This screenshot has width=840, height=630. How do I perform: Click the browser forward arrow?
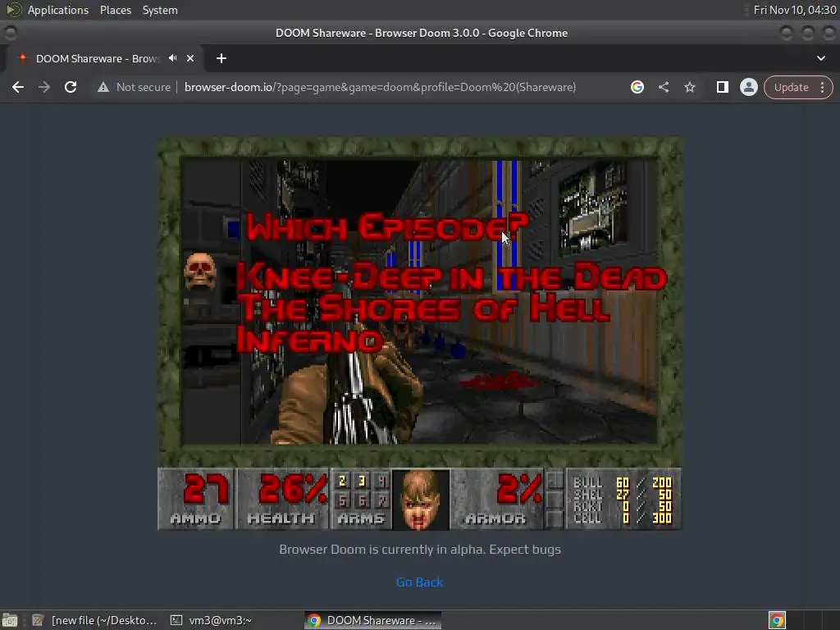click(44, 87)
